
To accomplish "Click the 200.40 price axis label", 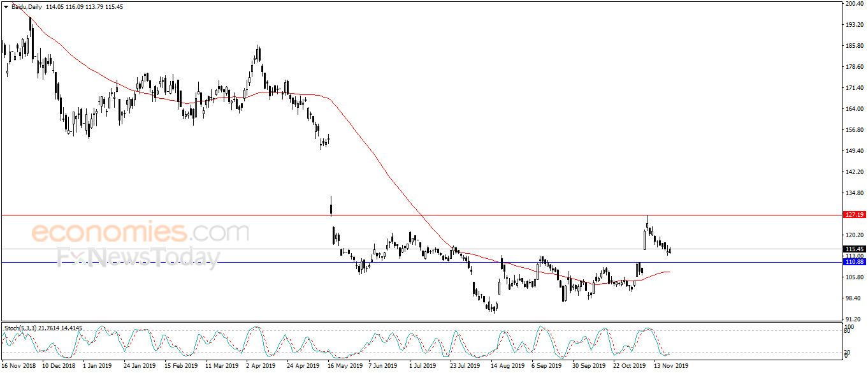I will coord(854,4).
